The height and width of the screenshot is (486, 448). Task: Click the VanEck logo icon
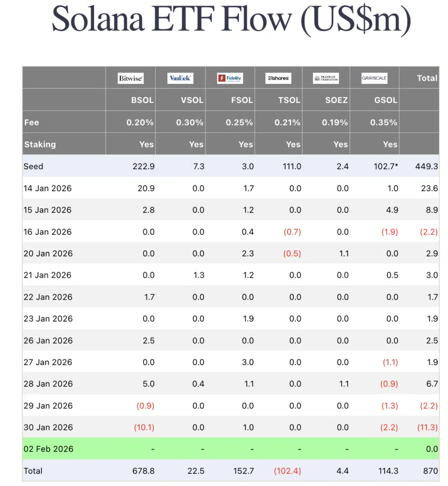[180, 78]
